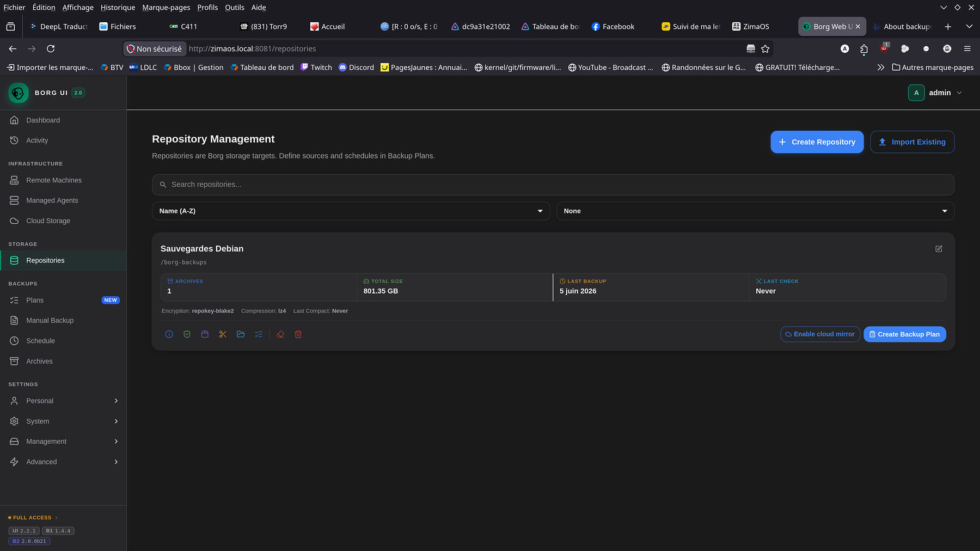Image resolution: width=980 pixels, height=551 pixels.
Task: Click the 801.35 GB total size value
Action: [x=381, y=291]
